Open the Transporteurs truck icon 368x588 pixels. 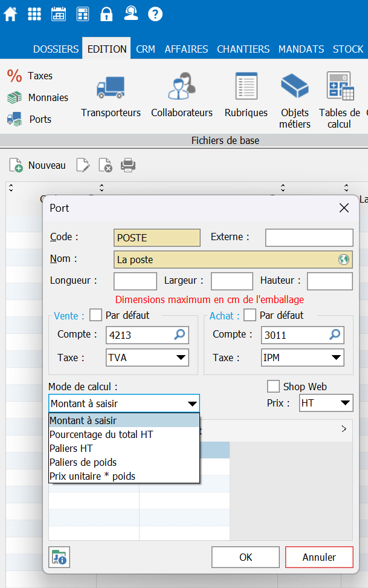(111, 88)
